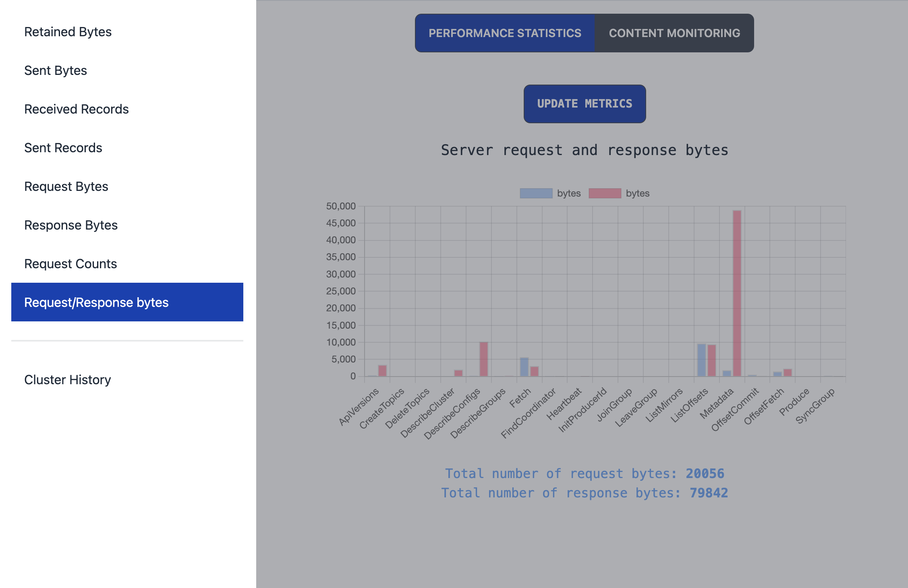The height and width of the screenshot is (588, 908).
Task: Open the Retained Bytes menu item
Action: 68,32
